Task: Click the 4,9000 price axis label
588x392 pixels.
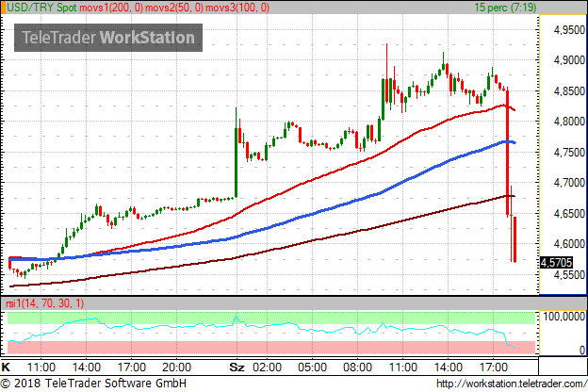Action: click(569, 60)
